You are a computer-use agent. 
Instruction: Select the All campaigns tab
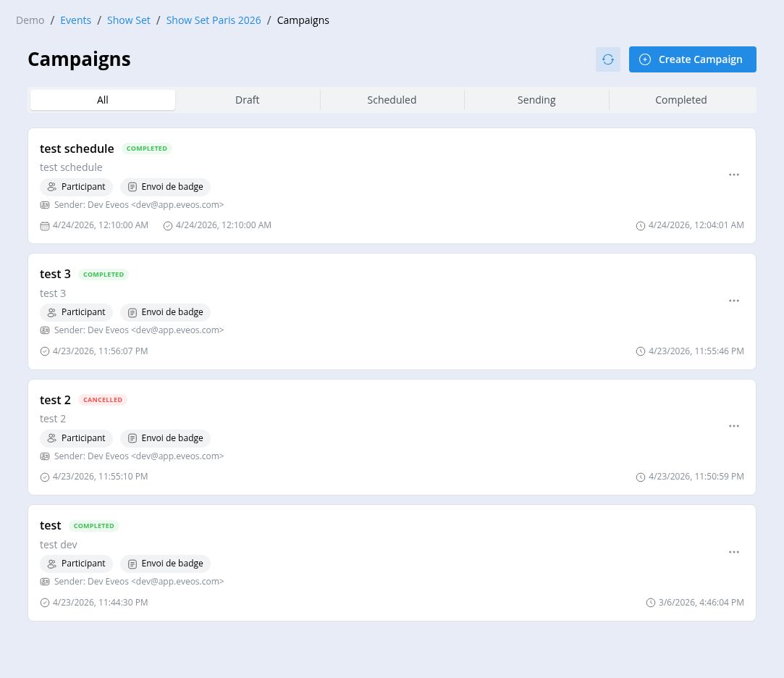103,100
